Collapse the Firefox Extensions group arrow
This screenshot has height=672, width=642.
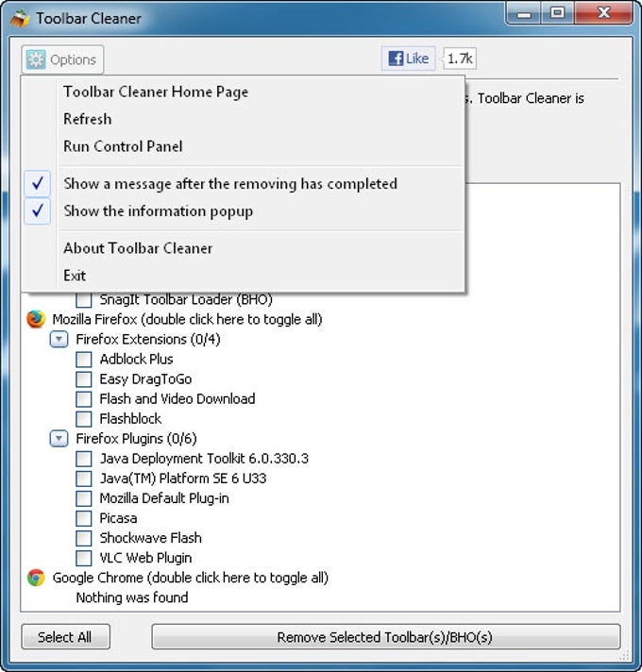click(59, 340)
